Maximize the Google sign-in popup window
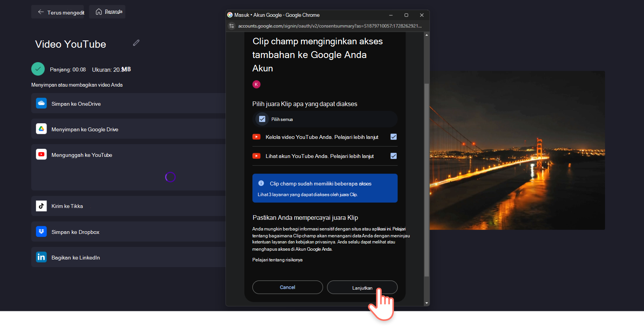Screen dimensions: 644x327 coord(406,15)
